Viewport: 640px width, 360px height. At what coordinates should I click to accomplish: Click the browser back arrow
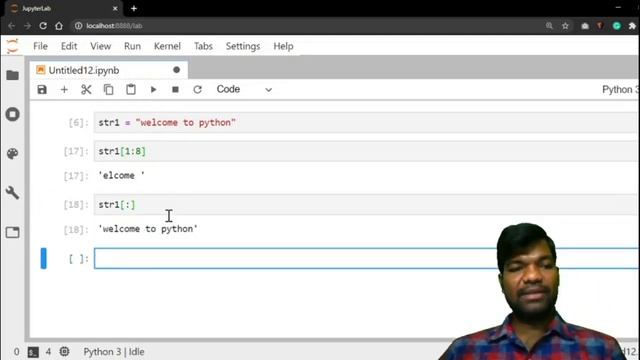[x=11, y=26]
